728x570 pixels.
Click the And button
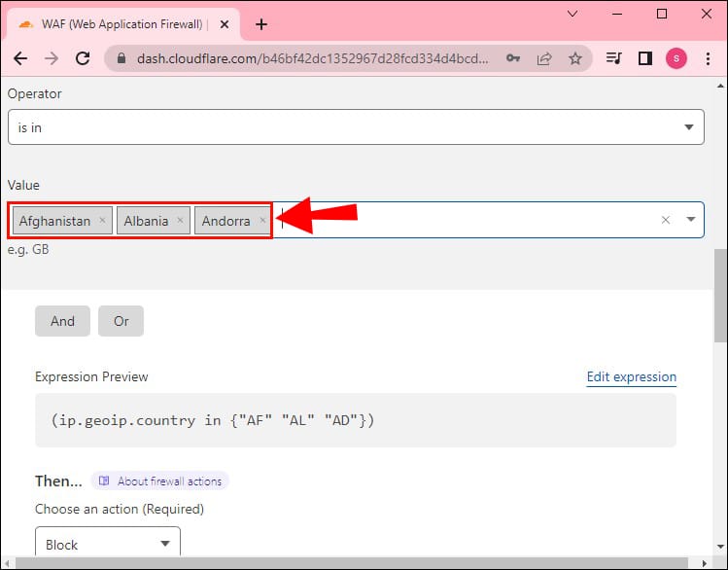(x=62, y=321)
